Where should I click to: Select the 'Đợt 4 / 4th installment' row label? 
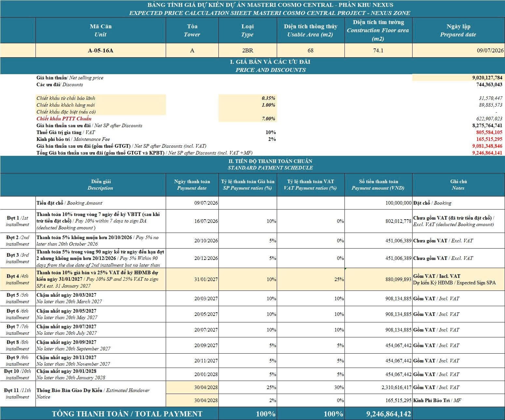[18, 279]
